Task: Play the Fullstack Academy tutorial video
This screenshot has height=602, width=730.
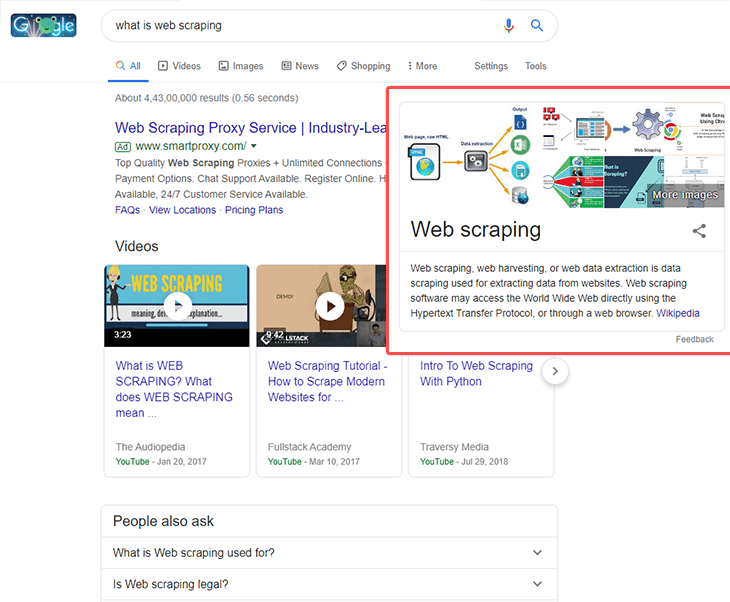Action: pyautogui.click(x=330, y=306)
